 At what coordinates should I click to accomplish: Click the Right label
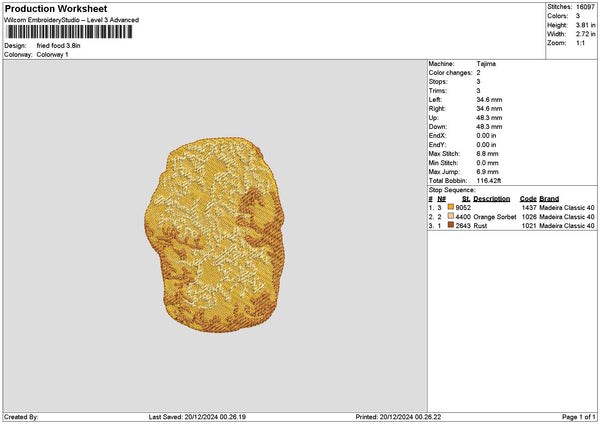point(437,109)
